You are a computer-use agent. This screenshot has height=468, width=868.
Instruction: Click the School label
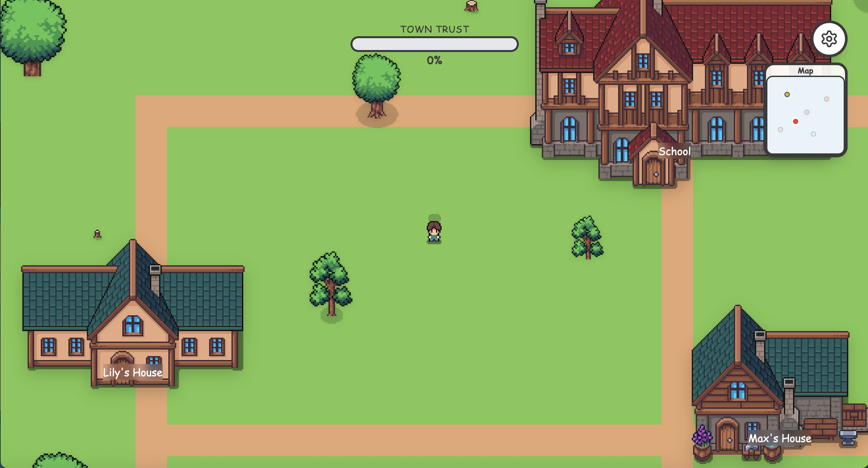(x=674, y=151)
